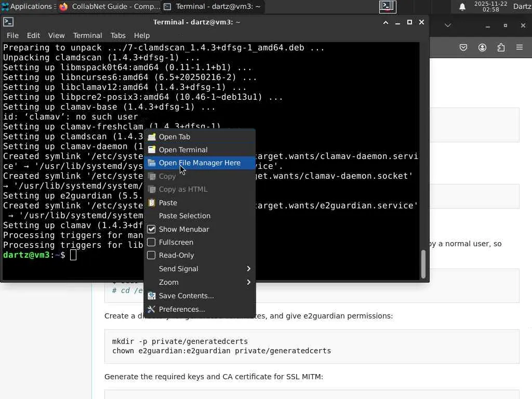Click the up-arrow button in the terminal title bar
The image size is (532, 399).
coord(385,22)
